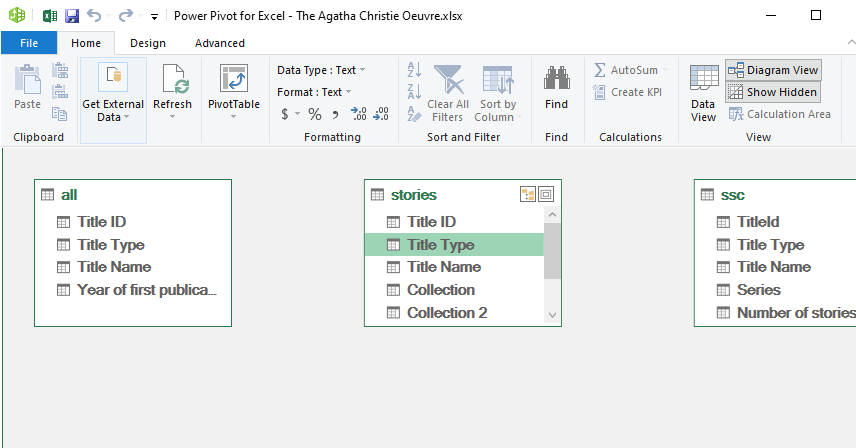Apply thousands separator comma format
This screenshot has width=856, height=448.
coord(335,114)
